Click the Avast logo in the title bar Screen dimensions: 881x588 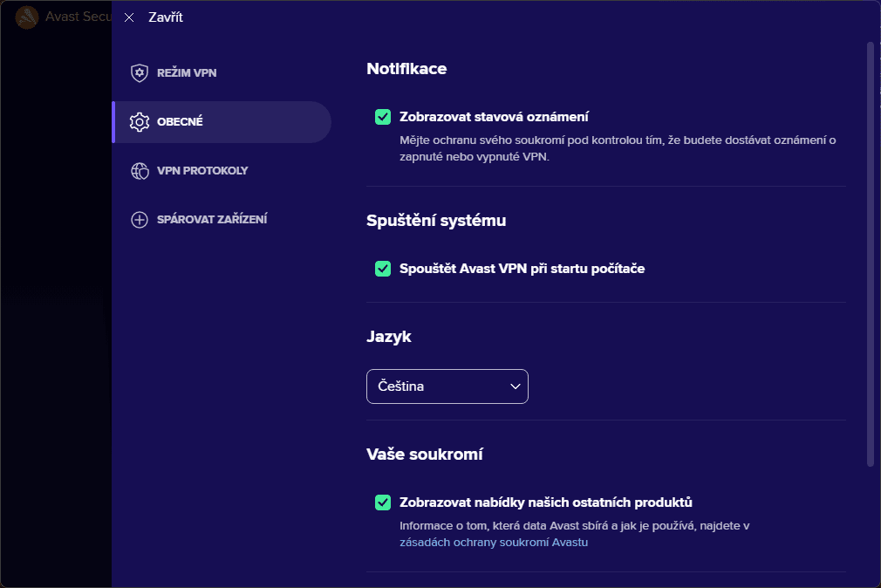coord(27,17)
